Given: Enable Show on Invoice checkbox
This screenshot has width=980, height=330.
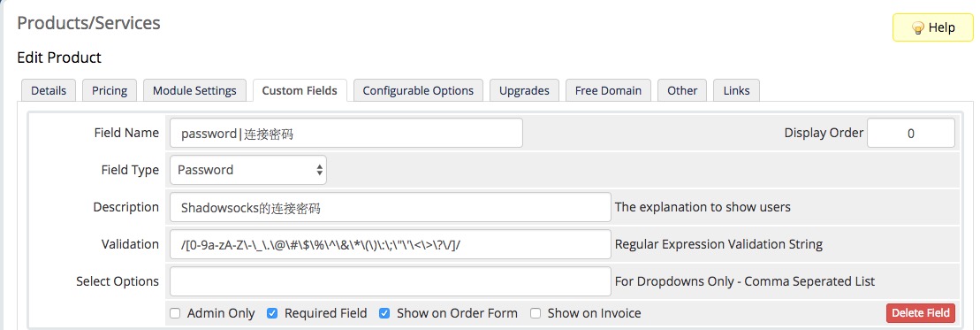Looking at the screenshot, I should point(535,313).
